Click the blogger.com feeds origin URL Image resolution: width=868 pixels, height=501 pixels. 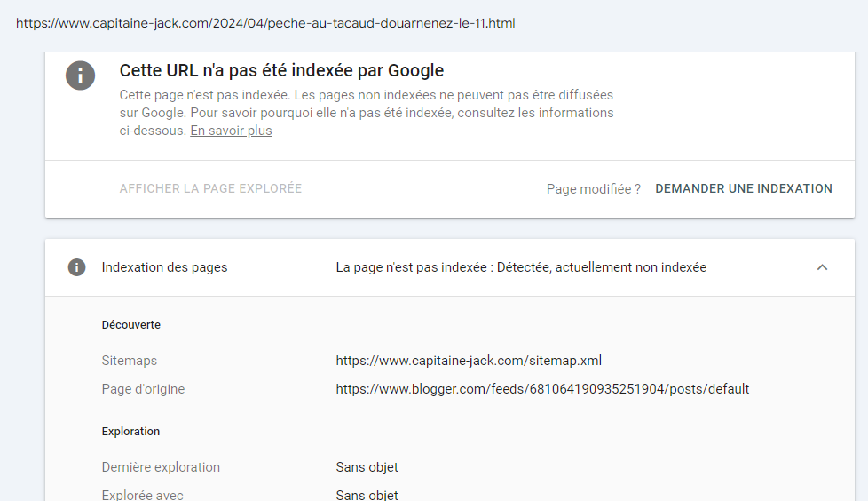(x=542, y=389)
